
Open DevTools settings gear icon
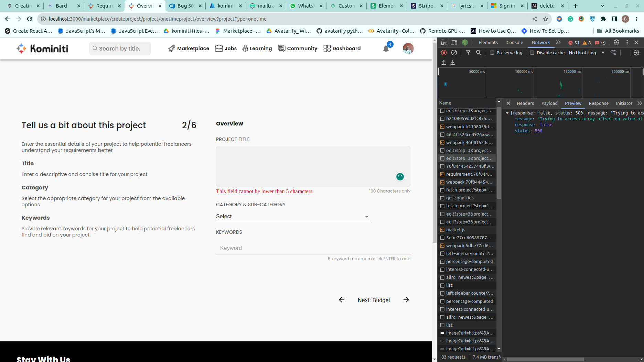tap(616, 42)
